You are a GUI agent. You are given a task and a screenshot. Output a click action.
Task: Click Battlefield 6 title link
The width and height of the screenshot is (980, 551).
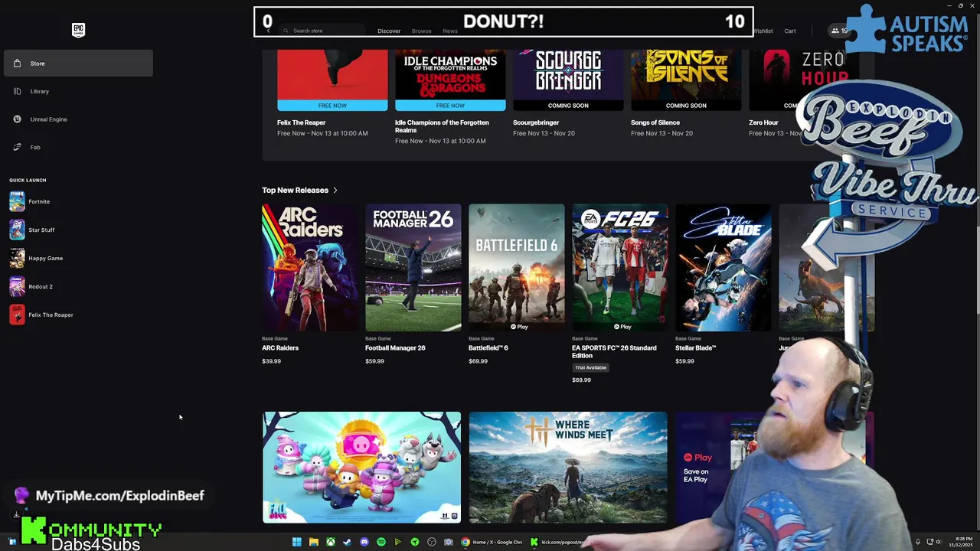(488, 347)
